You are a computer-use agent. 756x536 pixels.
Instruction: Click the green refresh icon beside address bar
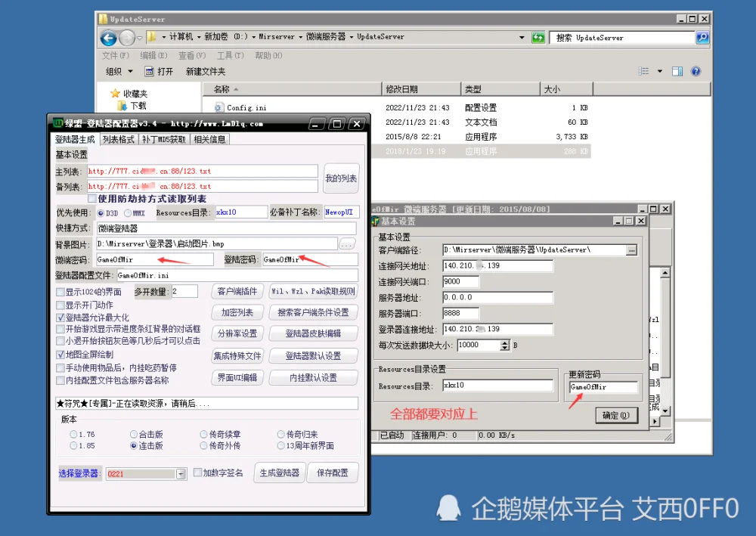pyautogui.click(x=538, y=37)
